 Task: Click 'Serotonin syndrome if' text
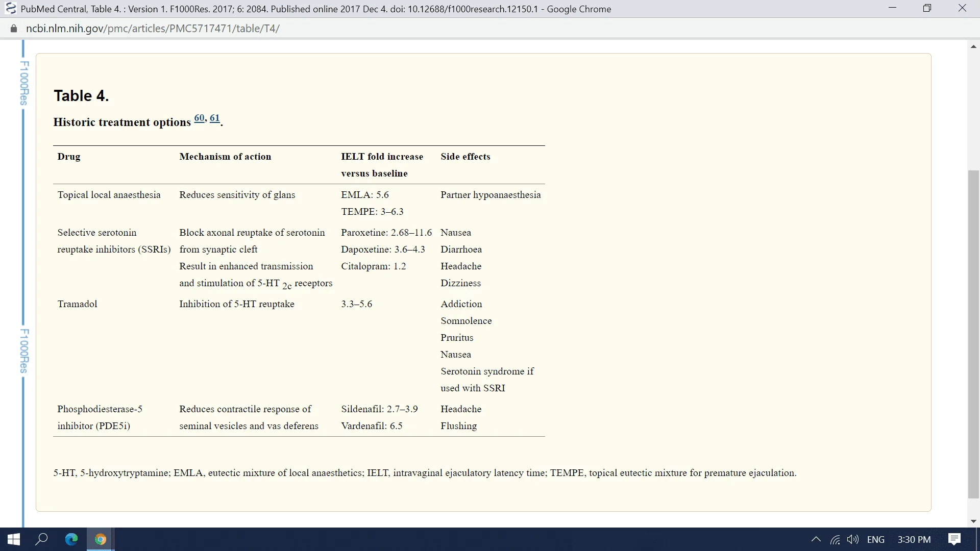[487, 371]
